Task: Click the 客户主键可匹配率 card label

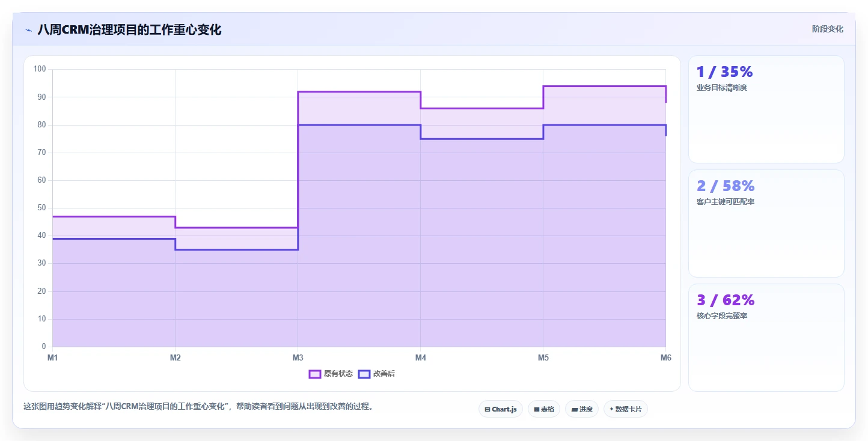Action: coord(725,202)
